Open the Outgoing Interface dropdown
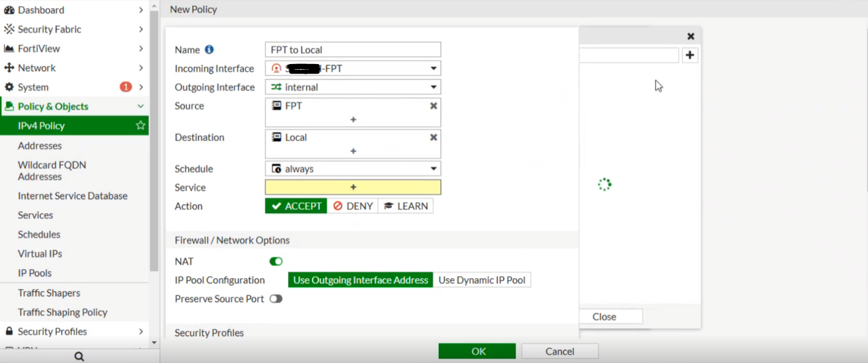The width and height of the screenshot is (868, 363). 433,87
